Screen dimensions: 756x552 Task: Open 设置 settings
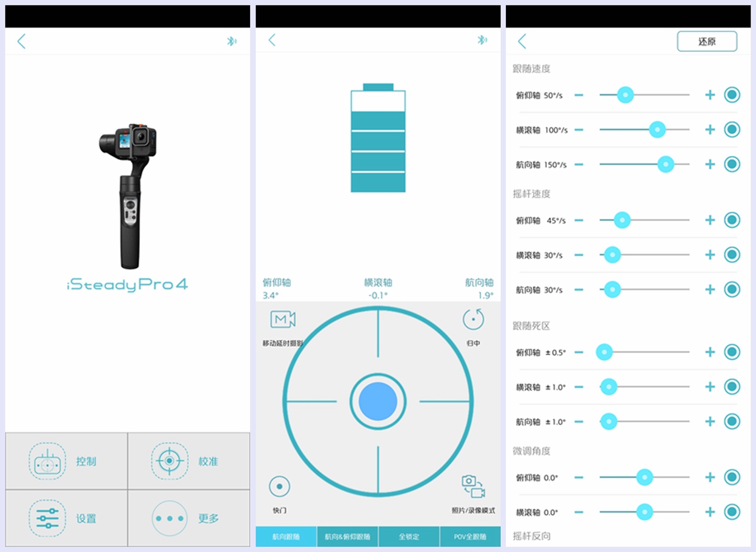(67, 518)
